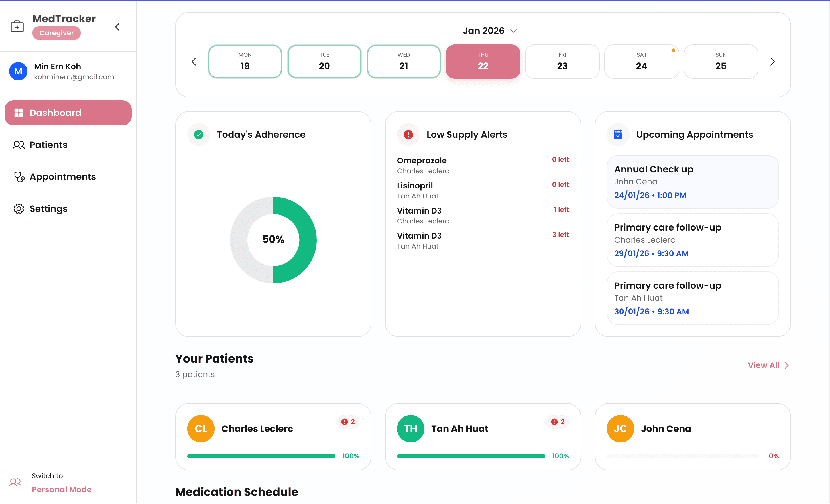Open the Patients section via its icon
Viewport: 830px width, 504px height.
coord(19,145)
